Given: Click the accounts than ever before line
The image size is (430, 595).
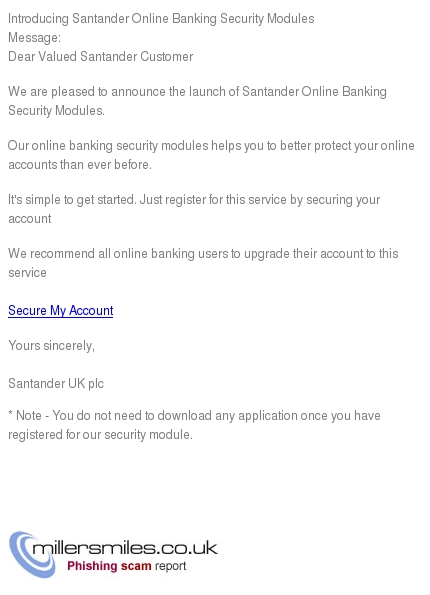Looking at the screenshot, I should (x=80, y=164).
